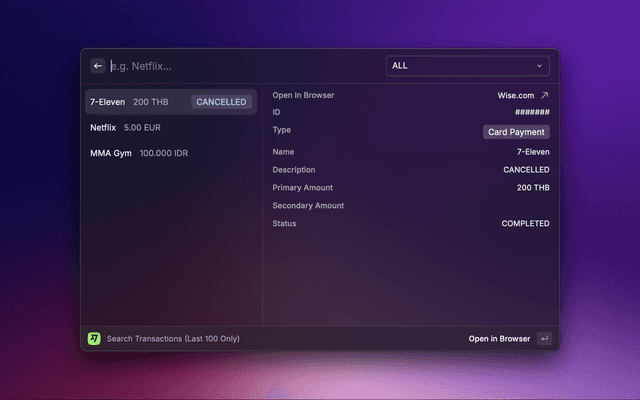Viewport: 640px width, 400px height.
Task: Click the Search Transactions footer title
Action: tap(173, 339)
